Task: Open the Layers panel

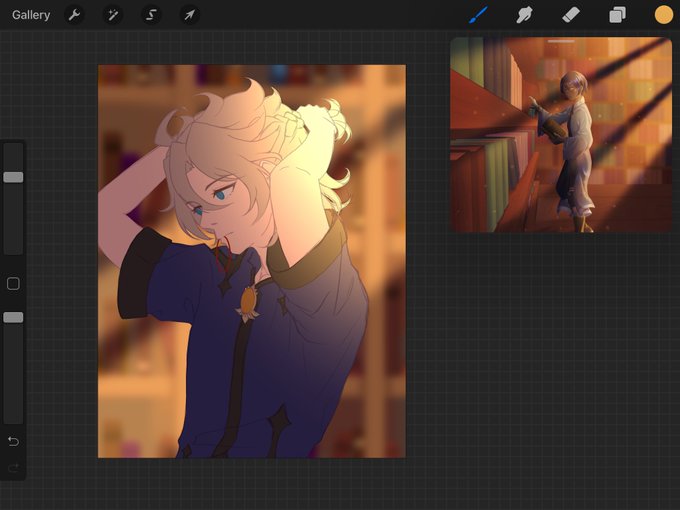Action: point(617,15)
